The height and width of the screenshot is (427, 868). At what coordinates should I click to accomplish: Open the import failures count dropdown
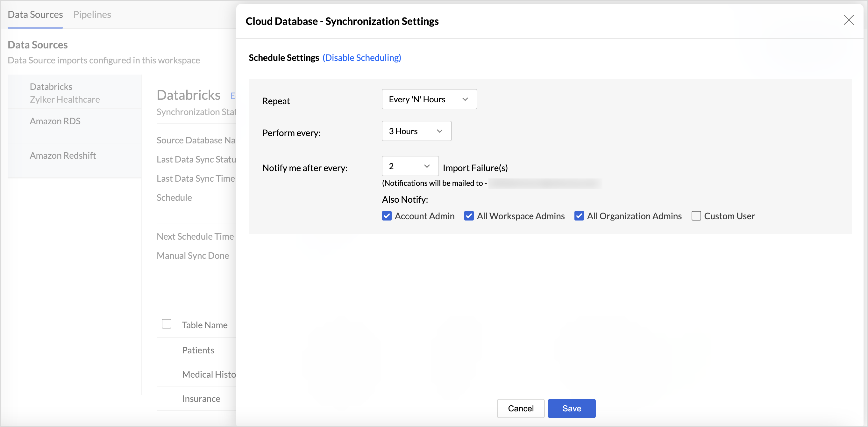pos(410,166)
